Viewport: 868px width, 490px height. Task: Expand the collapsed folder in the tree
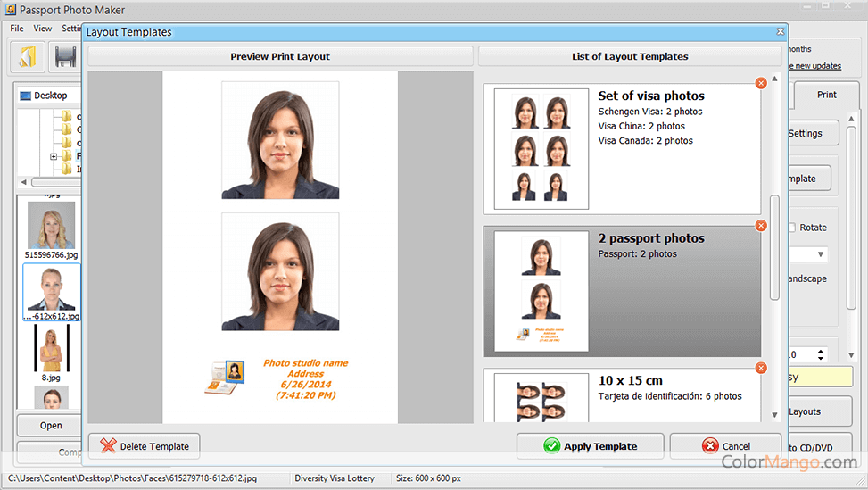click(x=54, y=156)
